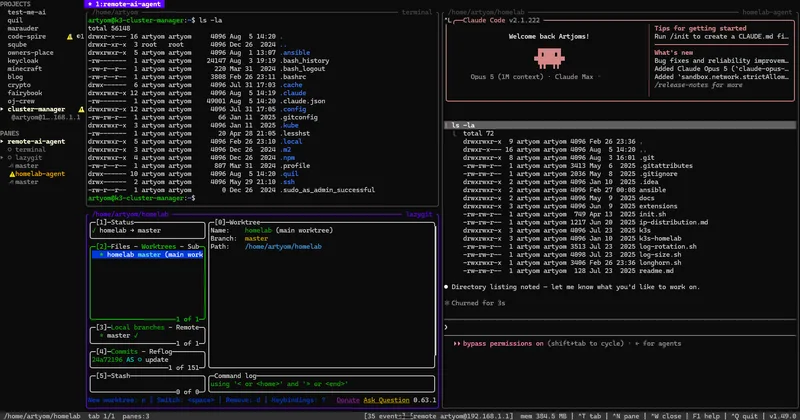Select the crypto project

(19, 85)
